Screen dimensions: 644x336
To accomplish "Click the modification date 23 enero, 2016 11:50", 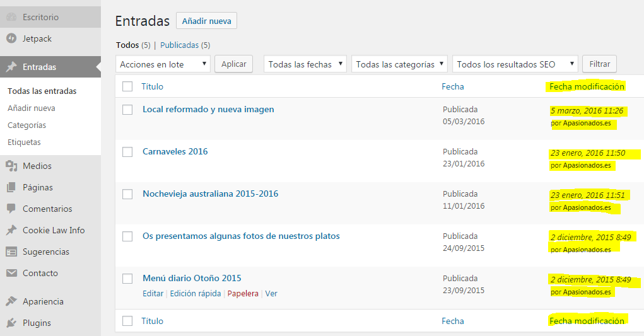I will tap(588, 153).
